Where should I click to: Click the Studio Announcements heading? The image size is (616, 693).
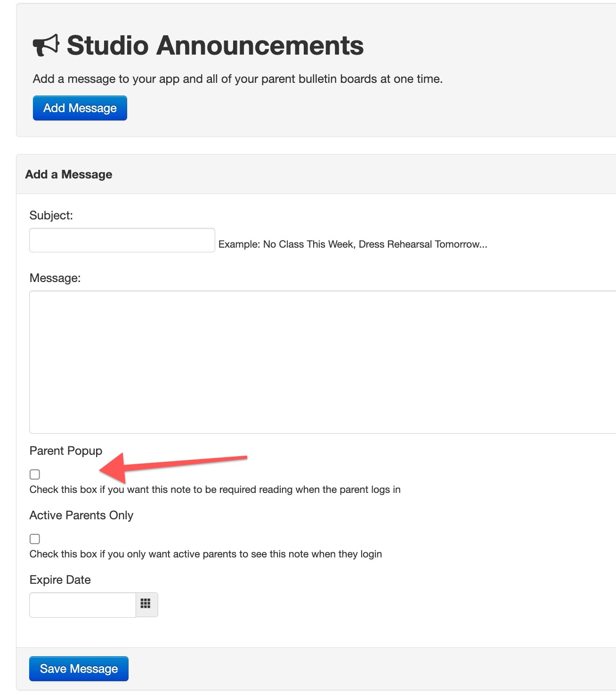215,46
